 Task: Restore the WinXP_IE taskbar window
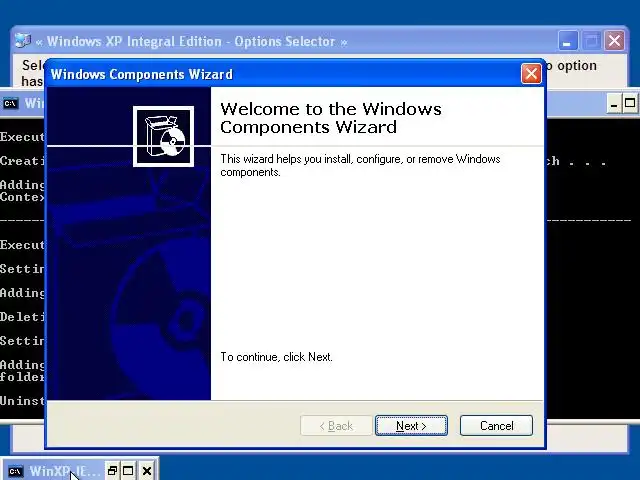pos(112,471)
